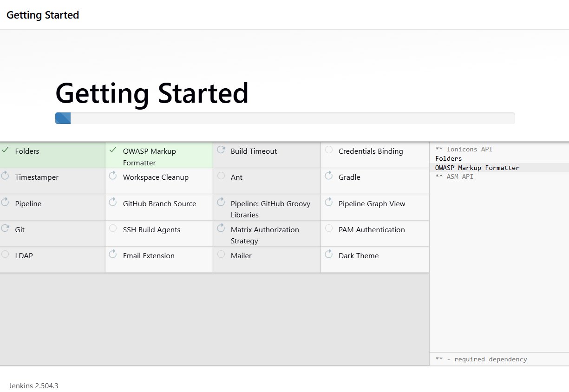
Task: Click the checkmark next to OWASP Markup Formatter
Action: 112,150
